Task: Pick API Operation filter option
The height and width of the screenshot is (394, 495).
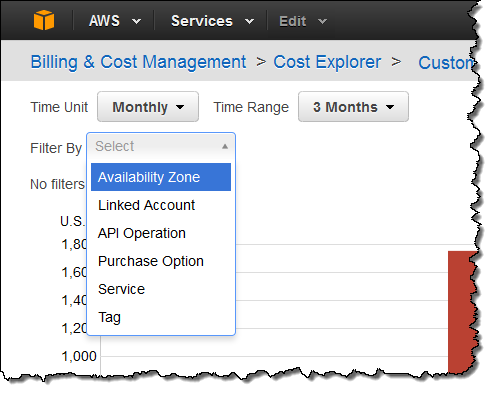Action: [x=161, y=233]
